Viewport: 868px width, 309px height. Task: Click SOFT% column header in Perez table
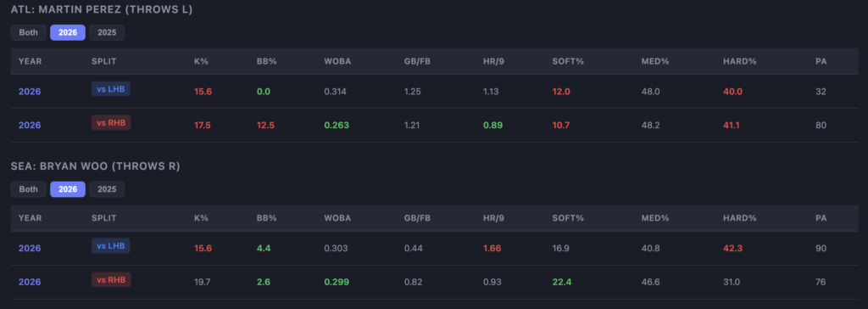(568, 61)
